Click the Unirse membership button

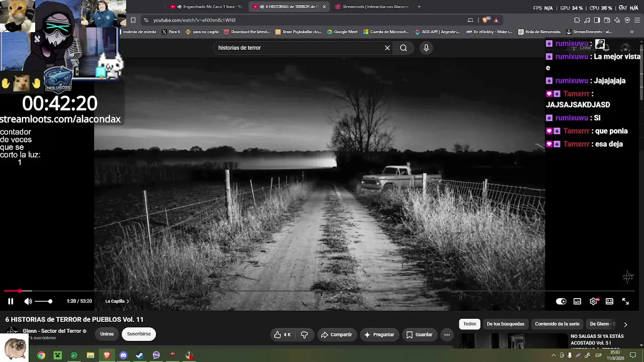(107, 334)
